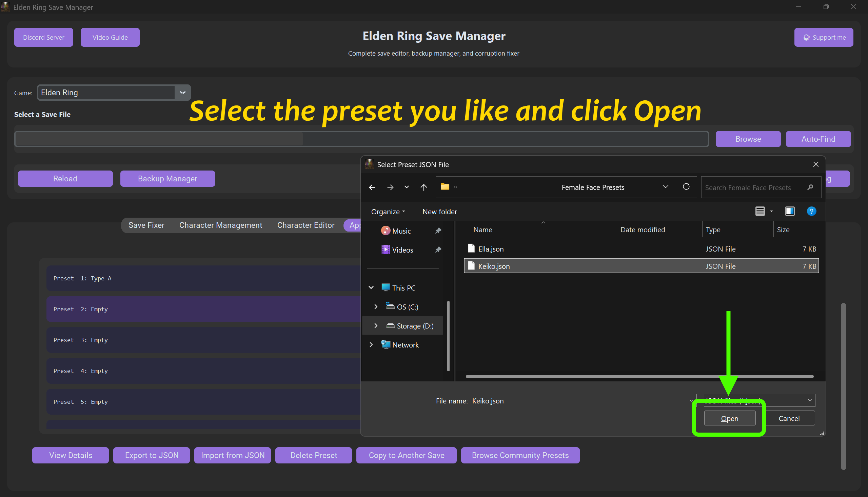This screenshot has height=497, width=868.
Task: Open the Video Guide
Action: [x=110, y=37]
